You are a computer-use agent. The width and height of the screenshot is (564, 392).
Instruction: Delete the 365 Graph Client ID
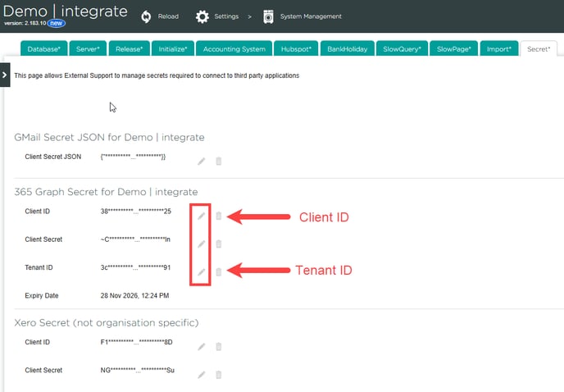pos(218,216)
